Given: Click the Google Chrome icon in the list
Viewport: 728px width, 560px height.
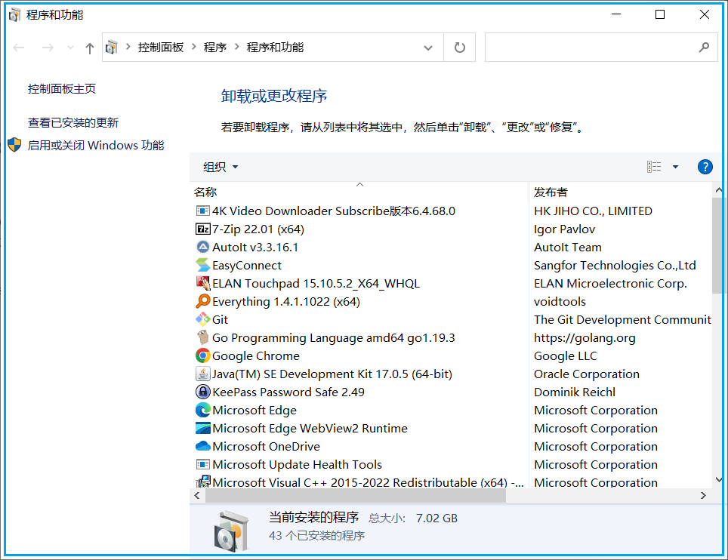Looking at the screenshot, I should 202,355.
